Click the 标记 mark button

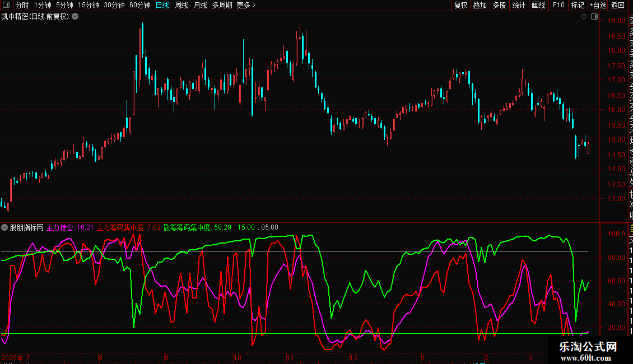tap(578, 5)
